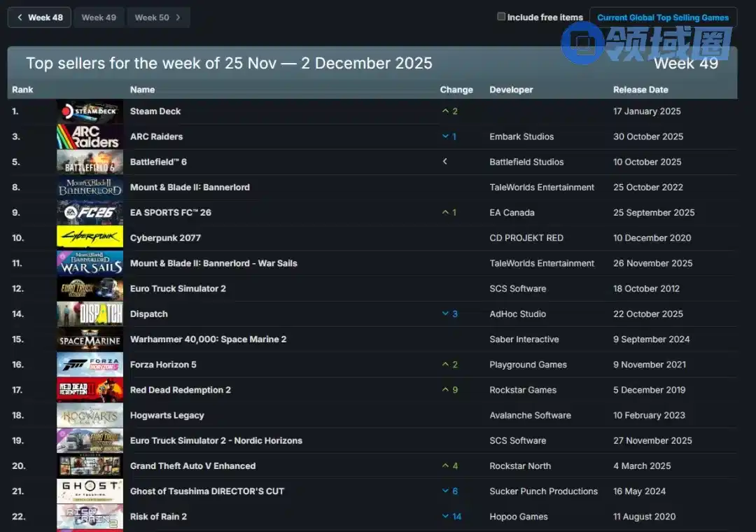The width and height of the screenshot is (756, 532).
Task: Click the Rockstar North developer name
Action: 520,466
